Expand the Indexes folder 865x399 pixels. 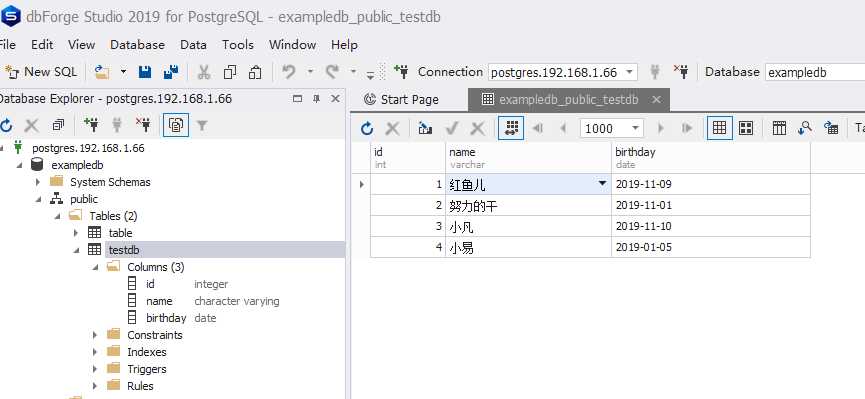(95, 352)
